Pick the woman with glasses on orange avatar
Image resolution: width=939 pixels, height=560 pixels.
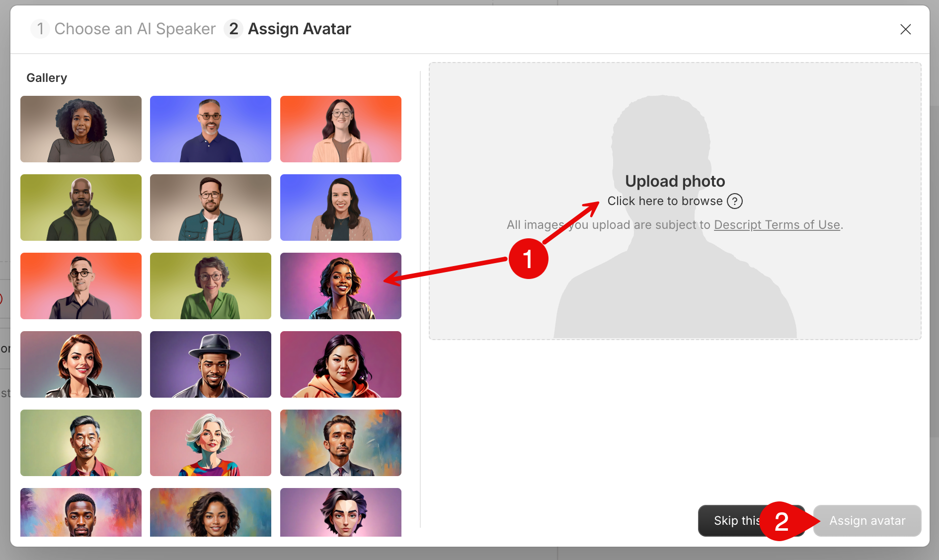coord(340,129)
